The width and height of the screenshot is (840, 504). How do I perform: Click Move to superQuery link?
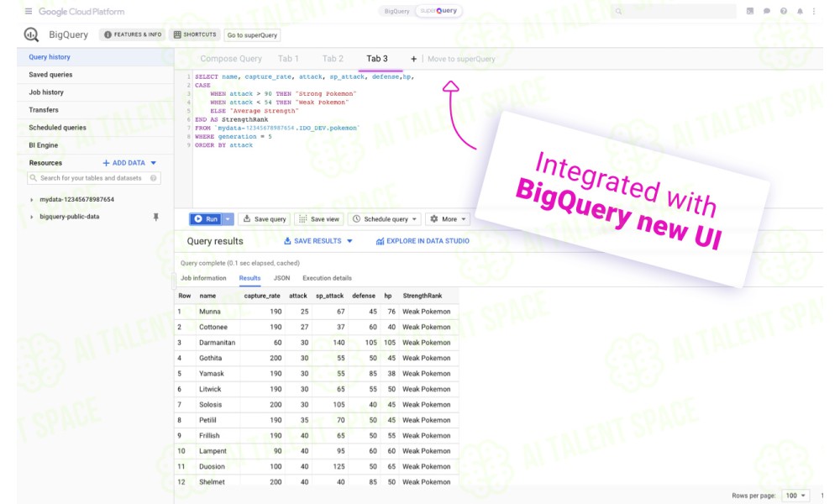click(461, 59)
